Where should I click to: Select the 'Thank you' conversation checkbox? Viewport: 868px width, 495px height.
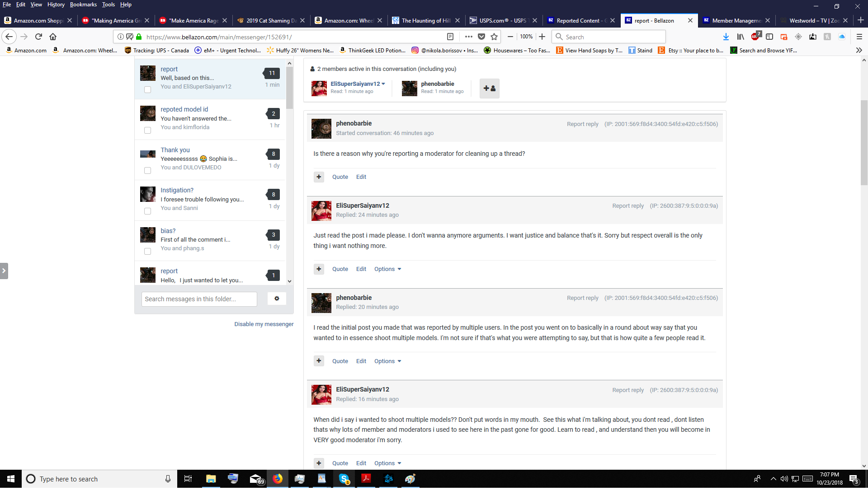(147, 171)
